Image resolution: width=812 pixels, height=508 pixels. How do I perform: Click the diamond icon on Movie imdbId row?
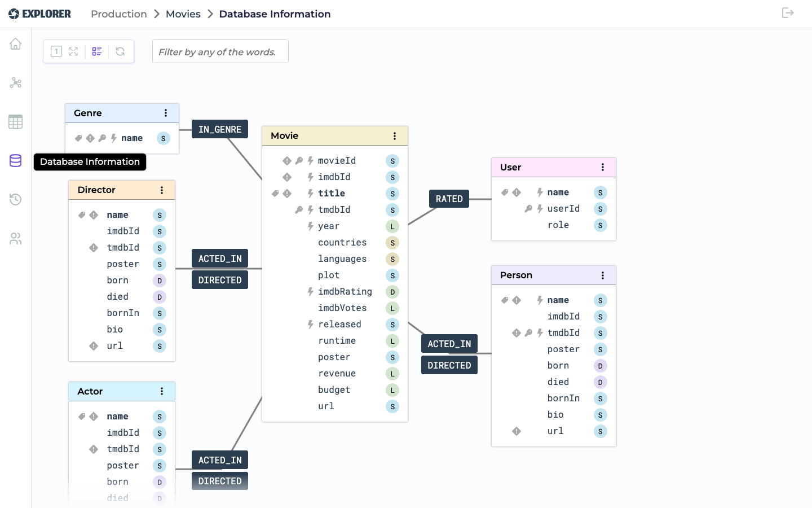pos(287,177)
